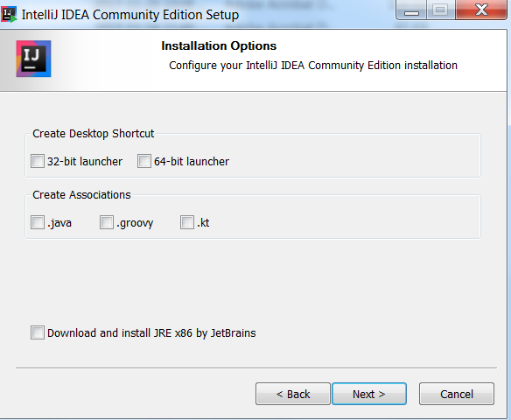The height and width of the screenshot is (420, 511).
Task: Click the 'Create Desktop Shortcut' group label
Action: (94, 134)
